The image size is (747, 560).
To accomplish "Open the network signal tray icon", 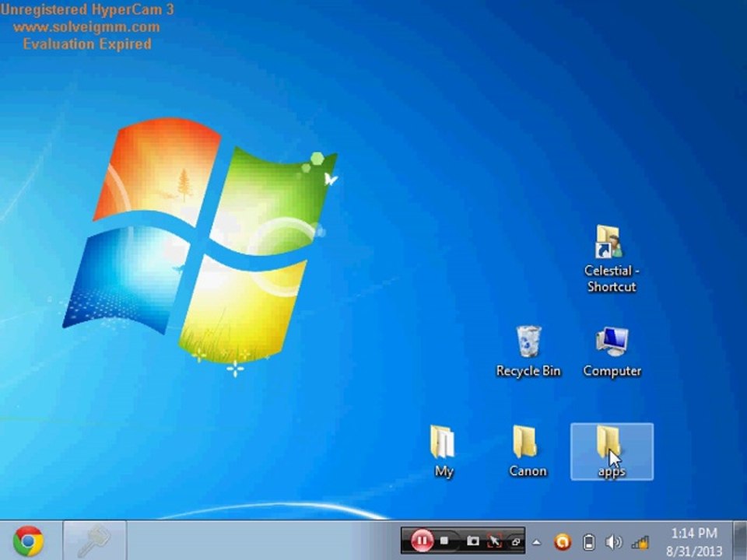I will pos(640,542).
